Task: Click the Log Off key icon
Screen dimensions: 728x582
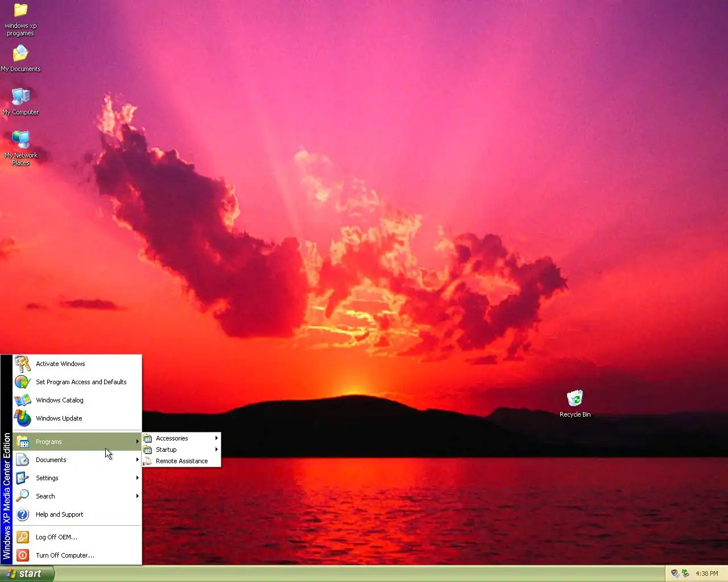Action: click(x=23, y=537)
